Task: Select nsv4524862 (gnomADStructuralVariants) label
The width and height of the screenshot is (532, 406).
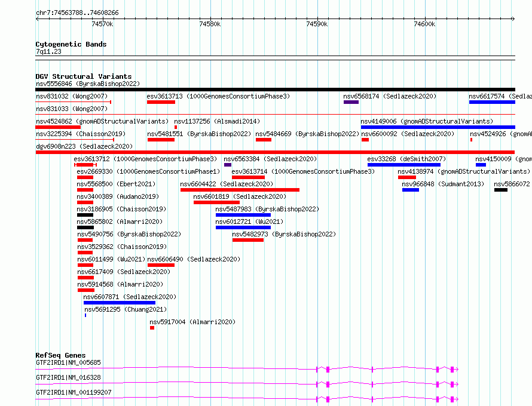Action: (102, 121)
